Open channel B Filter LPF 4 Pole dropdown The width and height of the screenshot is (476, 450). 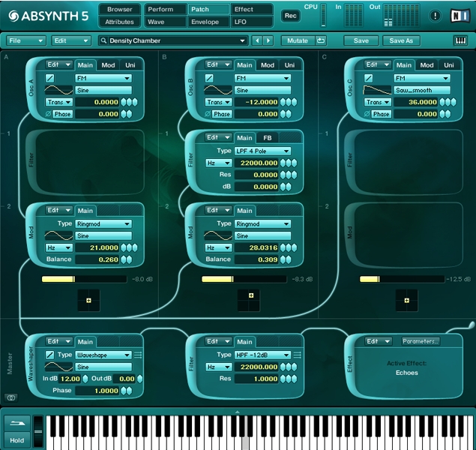pos(262,151)
